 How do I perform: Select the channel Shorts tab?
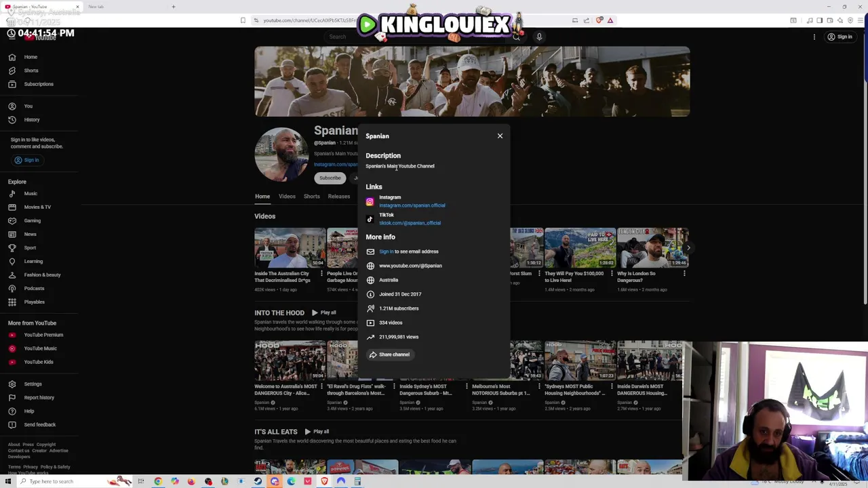coord(311,197)
